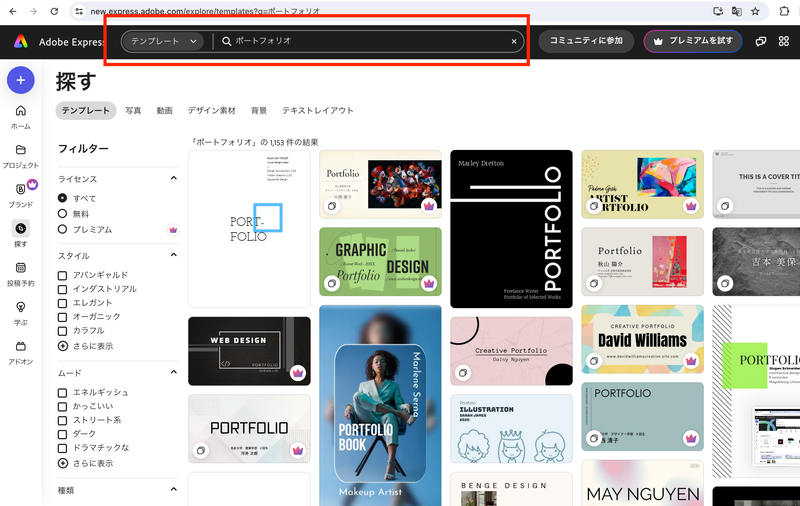Open the テンプレート search type dropdown
The image size is (800, 506).
pos(162,41)
